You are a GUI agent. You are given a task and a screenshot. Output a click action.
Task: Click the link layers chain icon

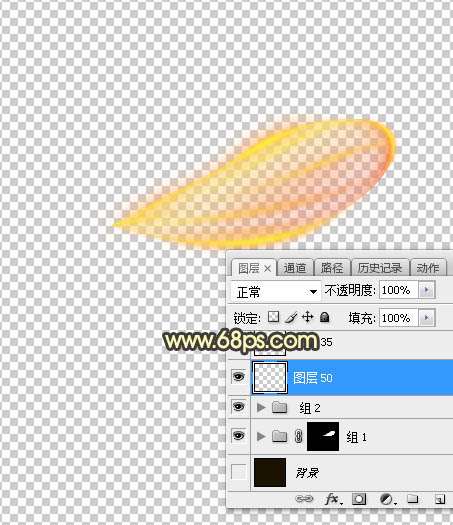304,499
